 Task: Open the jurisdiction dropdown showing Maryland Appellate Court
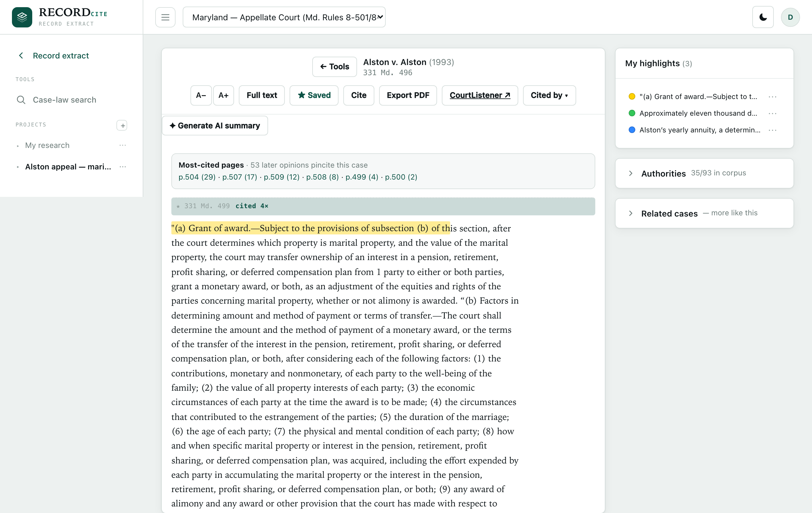tap(284, 17)
